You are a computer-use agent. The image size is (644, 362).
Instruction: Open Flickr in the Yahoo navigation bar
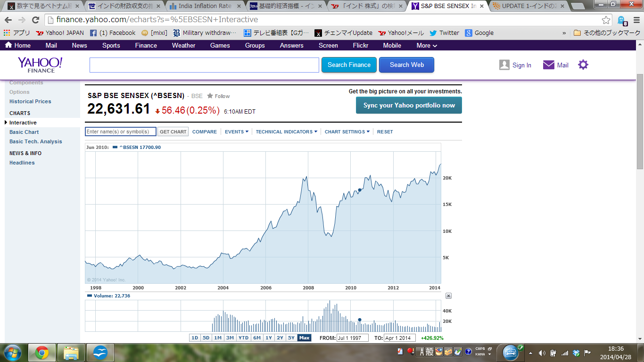[361, 46]
